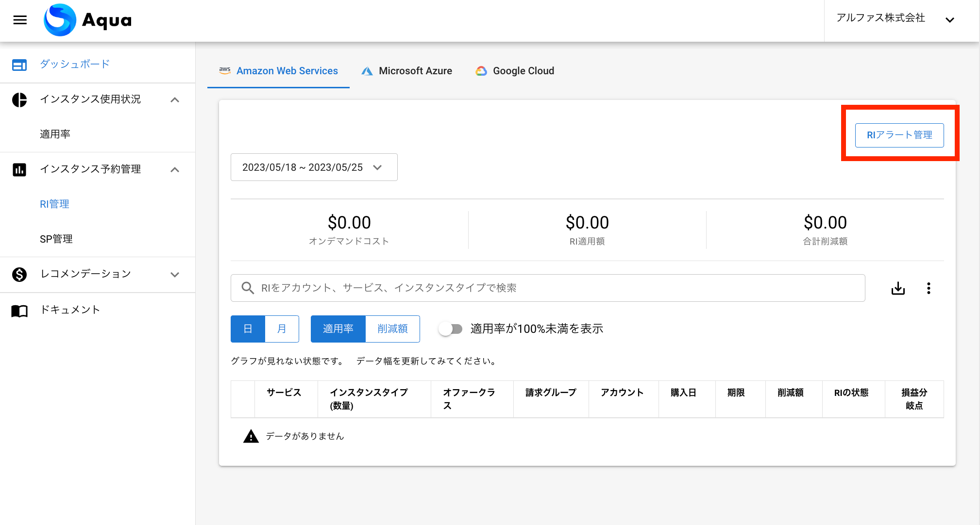Click the bar chart reservation management icon
Screen dimensions: 980x525
[19, 169]
